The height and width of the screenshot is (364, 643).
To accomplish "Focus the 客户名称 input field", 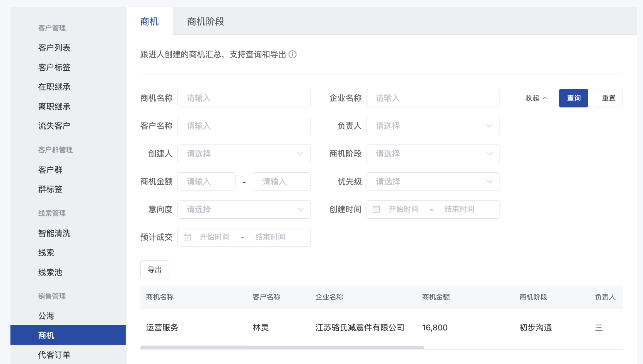I will click(244, 126).
